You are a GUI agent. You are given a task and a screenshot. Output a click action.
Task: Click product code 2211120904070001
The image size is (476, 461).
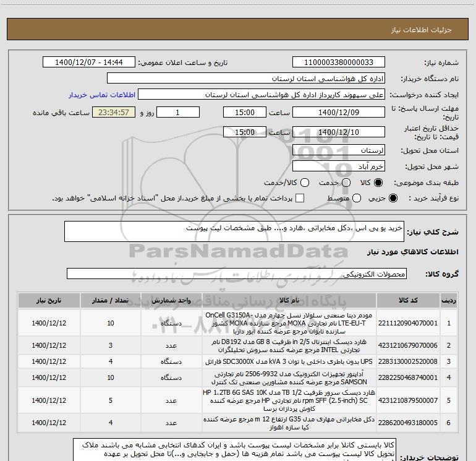click(408, 323)
